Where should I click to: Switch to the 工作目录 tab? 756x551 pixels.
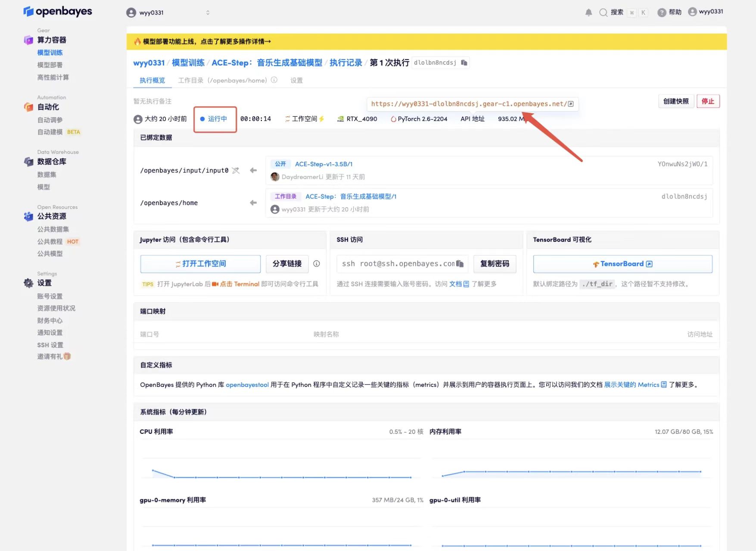tap(222, 81)
